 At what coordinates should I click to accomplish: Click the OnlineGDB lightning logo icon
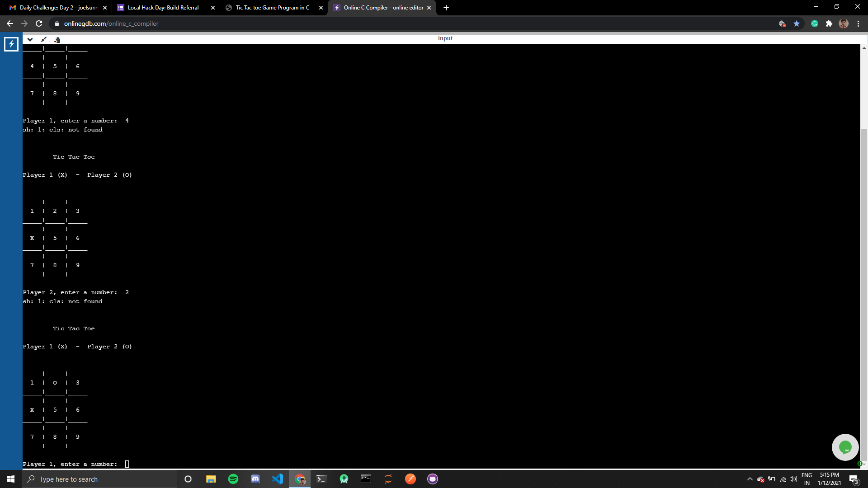tap(11, 44)
